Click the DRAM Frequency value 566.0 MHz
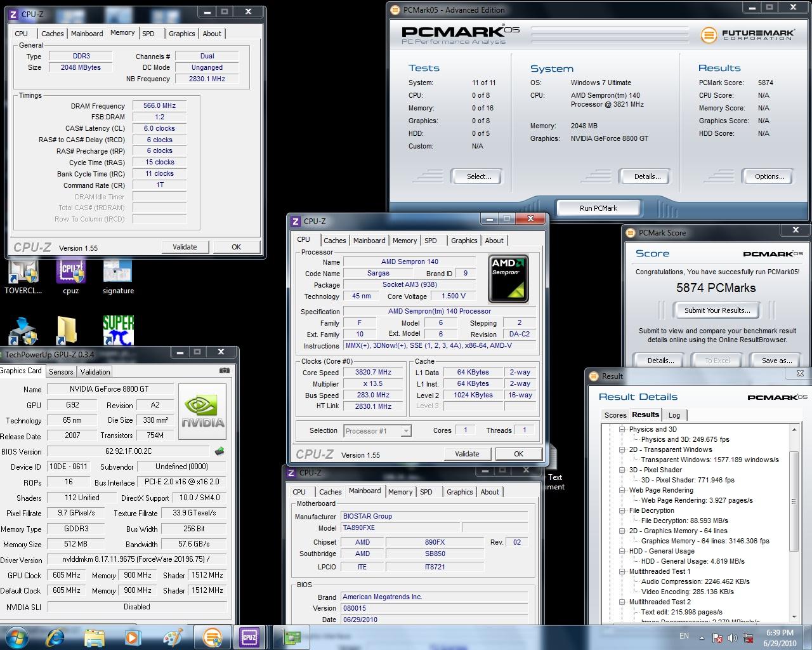This screenshot has width=812, height=650. coord(159,105)
